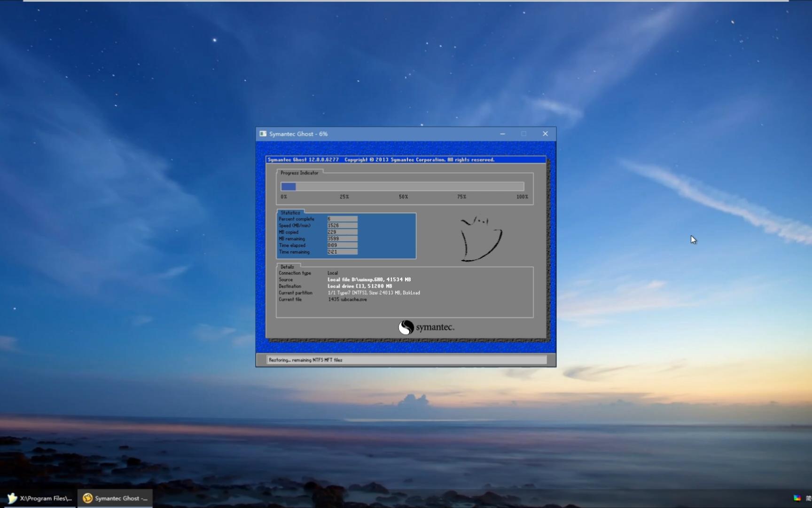Click the 'Restoring... remaining NTFS MFT files' status bar
812x508 pixels.
click(406, 360)
